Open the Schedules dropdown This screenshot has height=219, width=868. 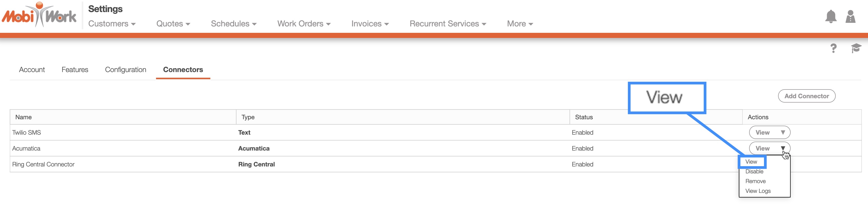point(233,24)
